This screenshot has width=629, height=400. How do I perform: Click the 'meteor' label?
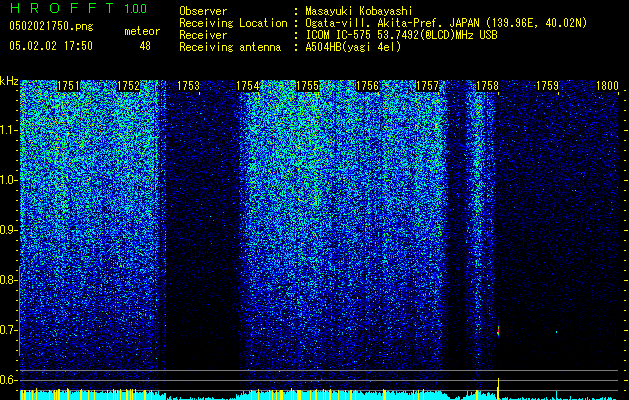click(142, 31)
